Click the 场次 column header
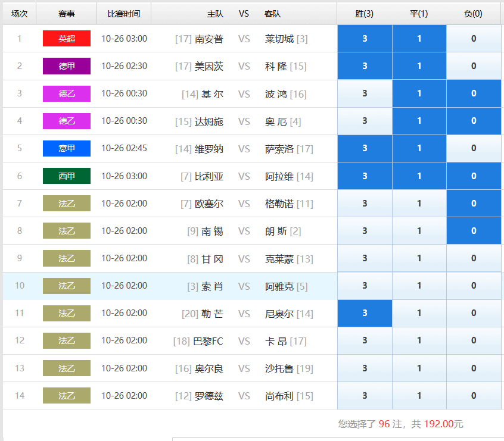 click(19, 14)
